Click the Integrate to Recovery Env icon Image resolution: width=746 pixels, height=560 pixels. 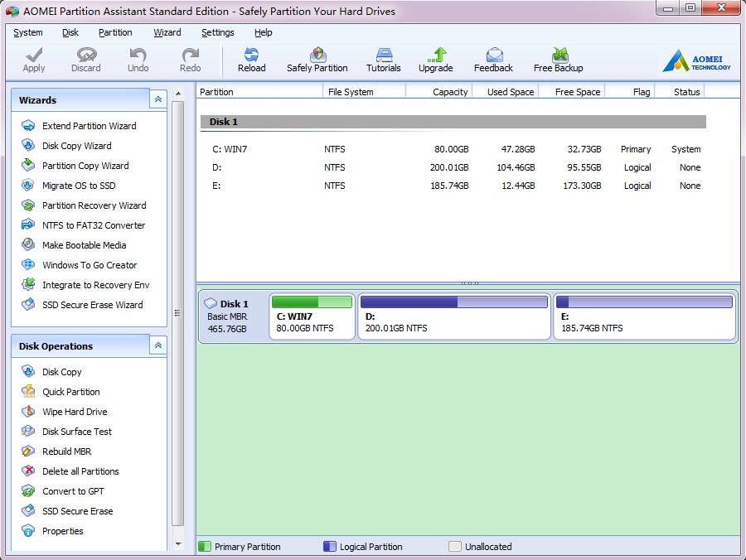pyautogui.click(x=28, y=284)
